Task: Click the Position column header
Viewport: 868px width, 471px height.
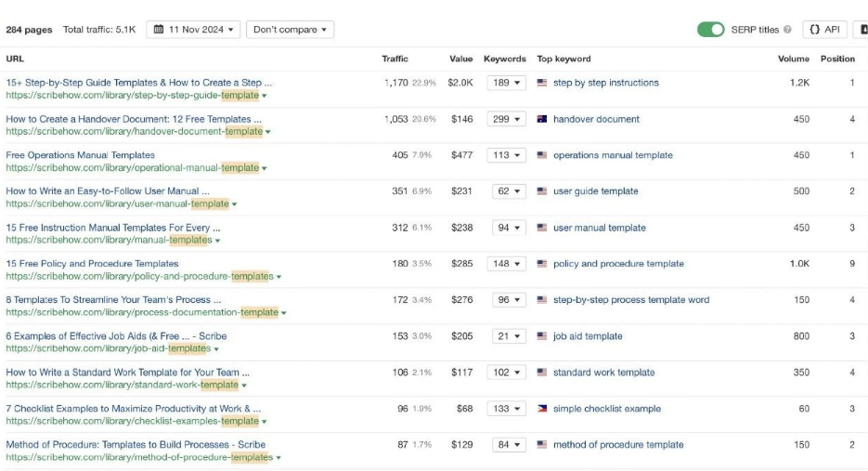Action: click(x=837, y=59)
